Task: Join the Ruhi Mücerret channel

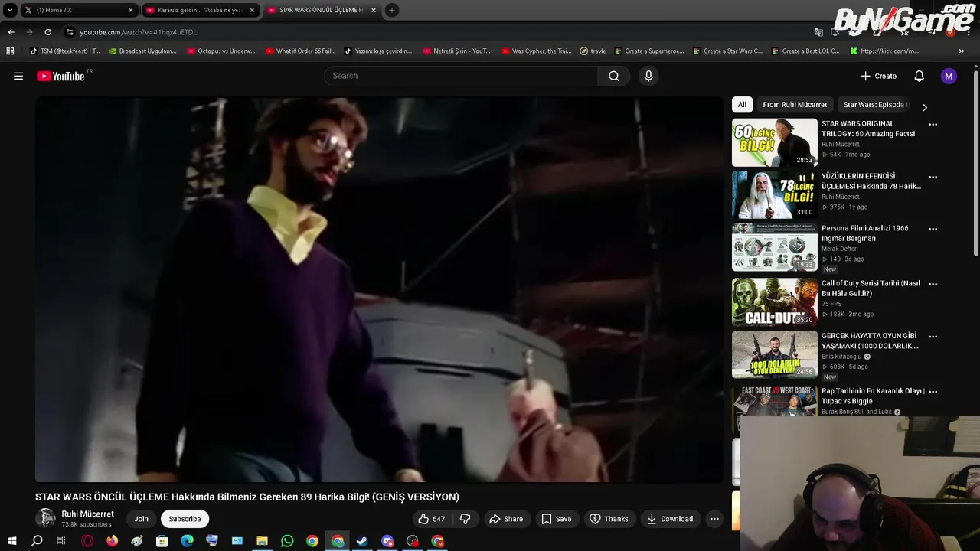Action: pos(142,519)
